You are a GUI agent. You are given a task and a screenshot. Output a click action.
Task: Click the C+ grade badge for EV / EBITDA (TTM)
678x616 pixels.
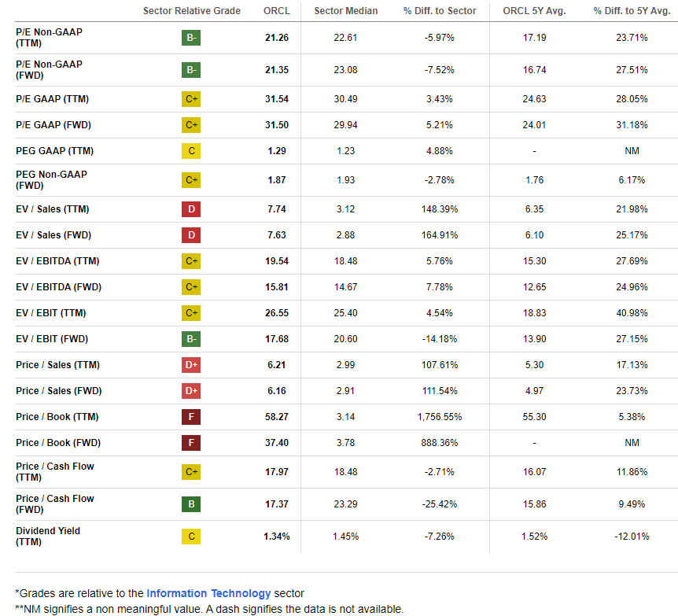coord(191,261)
